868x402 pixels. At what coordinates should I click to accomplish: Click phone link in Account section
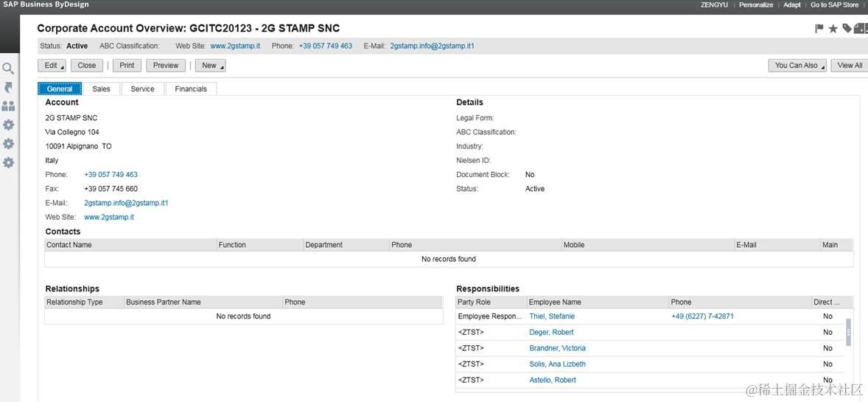111,175
